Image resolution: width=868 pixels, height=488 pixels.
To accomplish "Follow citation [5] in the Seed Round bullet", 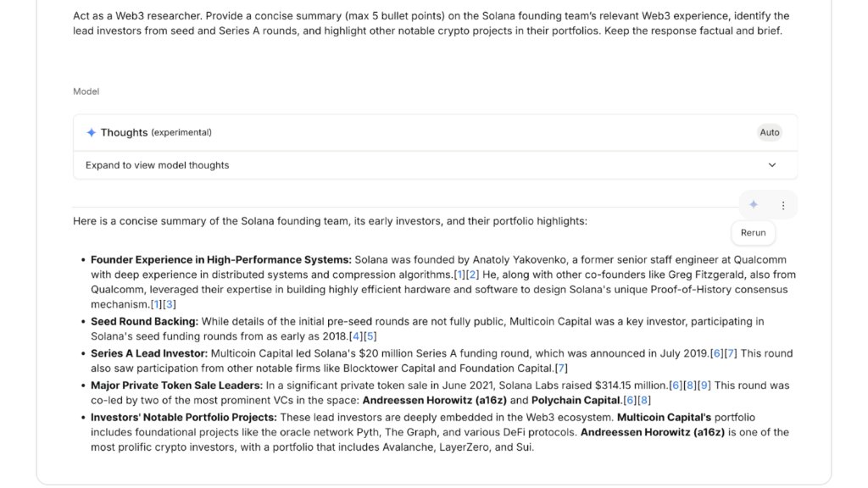I will 370,336.
